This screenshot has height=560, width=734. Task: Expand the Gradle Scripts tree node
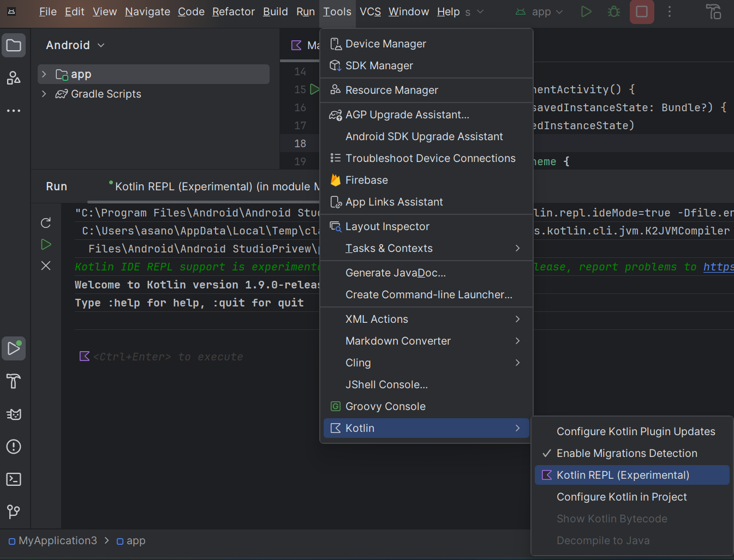(x=44, y=94)
